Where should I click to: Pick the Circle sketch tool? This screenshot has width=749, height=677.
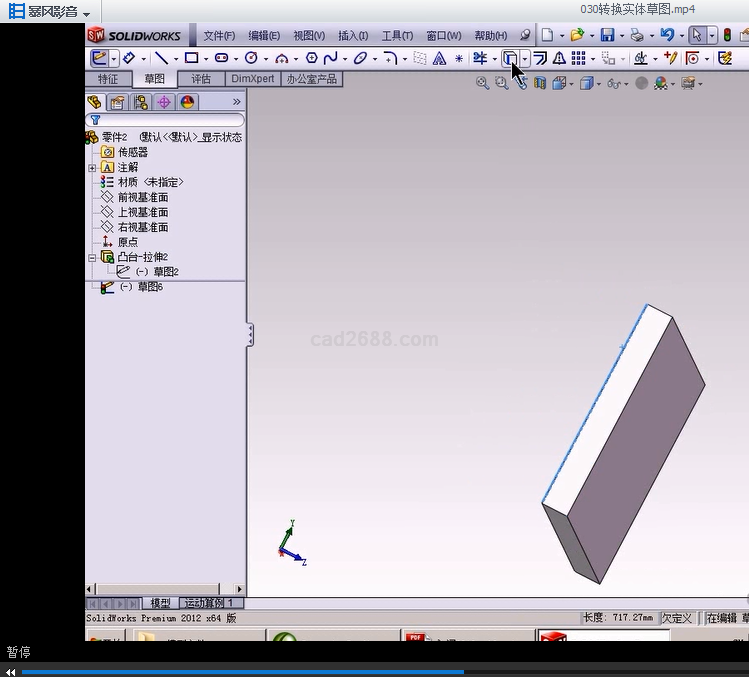pos(250,59)
